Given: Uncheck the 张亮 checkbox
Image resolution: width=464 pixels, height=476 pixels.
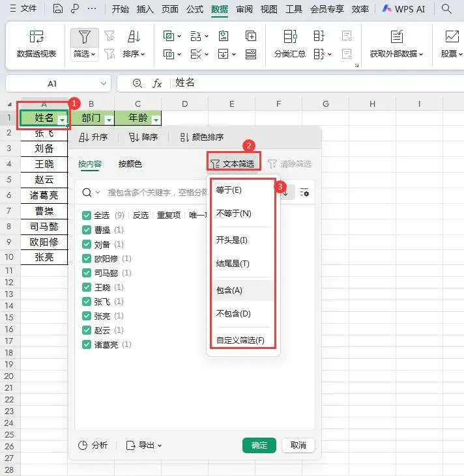Looking at the screenshot, I should click(x=87, y=316).
